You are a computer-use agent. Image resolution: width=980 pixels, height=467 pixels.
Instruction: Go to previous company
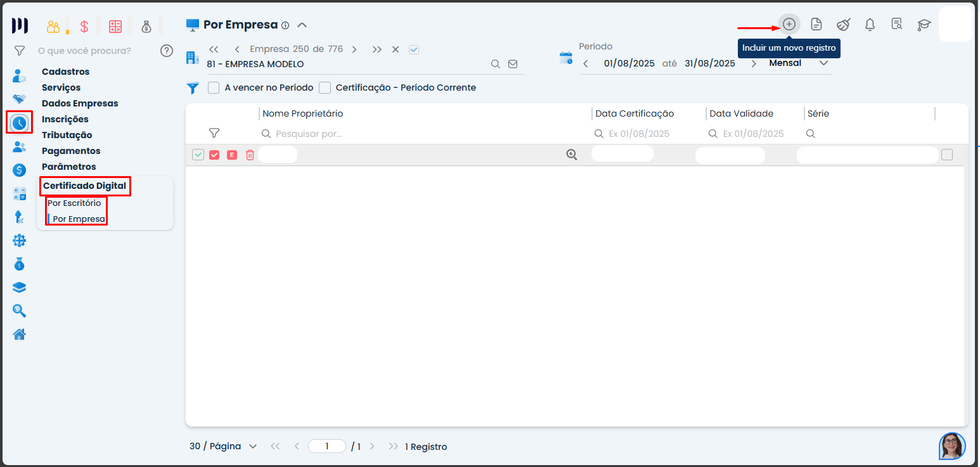[x=237, y=49]
